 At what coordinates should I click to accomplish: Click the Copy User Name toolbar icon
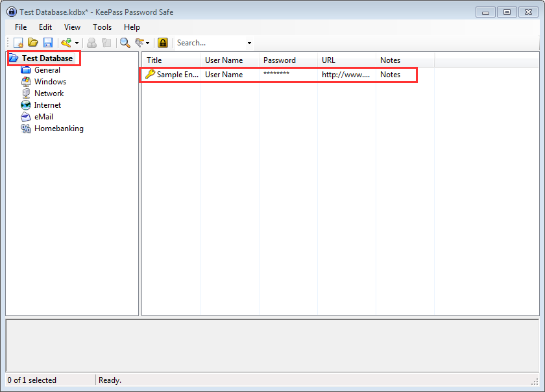(x=91, y=43)
